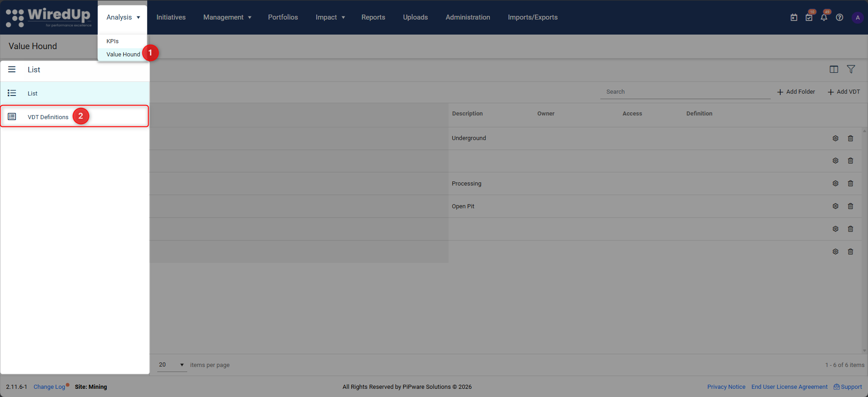868x397 pixels.
Task: Click the Processing description cell
Action: [466, 184]
